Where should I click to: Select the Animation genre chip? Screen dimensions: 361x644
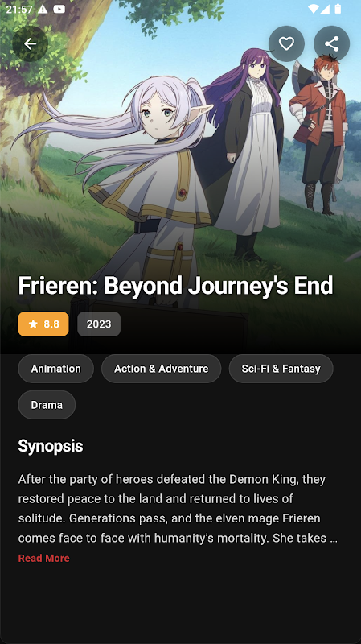point(55,369)
